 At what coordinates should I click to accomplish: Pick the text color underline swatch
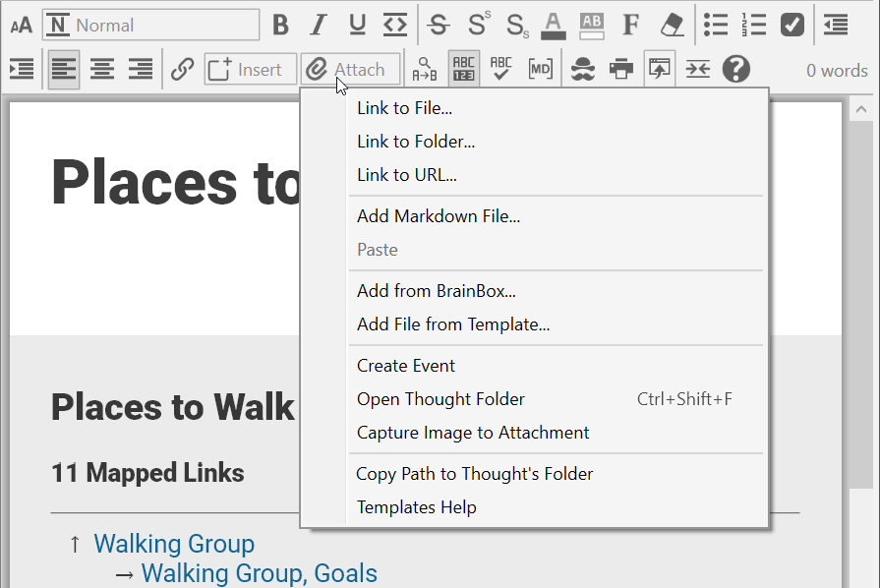point(554,25)
